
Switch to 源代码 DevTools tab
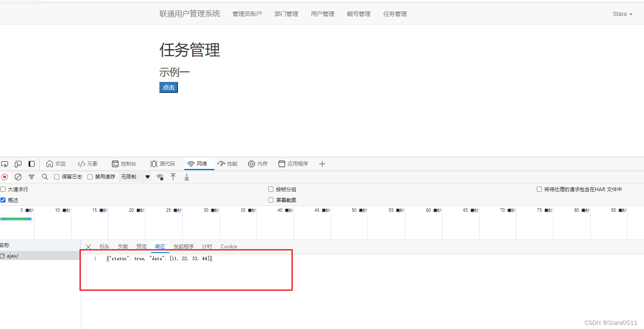pos(162,164)
